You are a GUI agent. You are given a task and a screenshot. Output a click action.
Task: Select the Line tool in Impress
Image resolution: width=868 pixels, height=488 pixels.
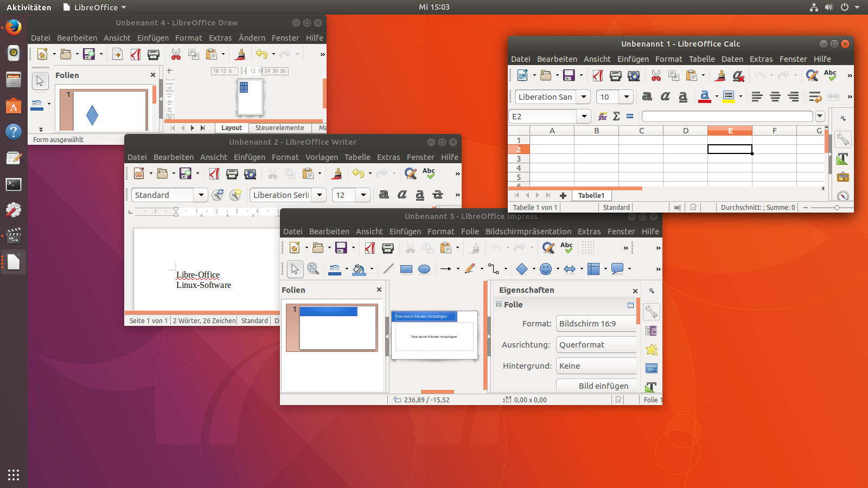pos(388,269)
